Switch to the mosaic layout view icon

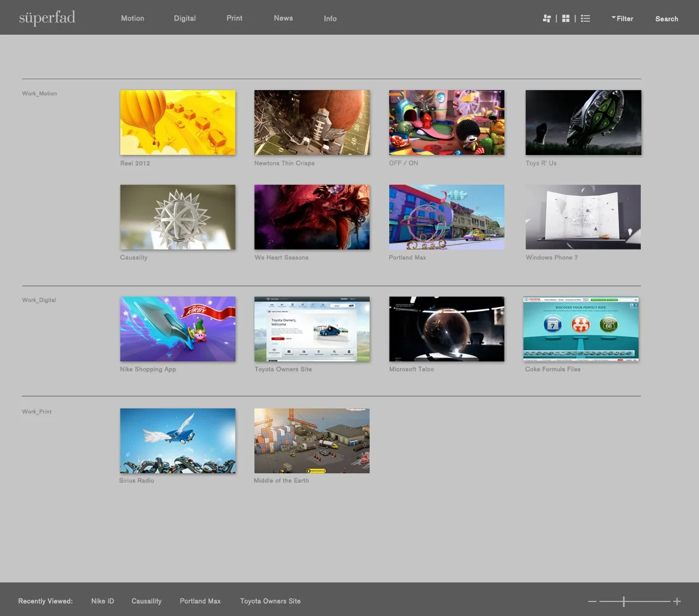547,18
